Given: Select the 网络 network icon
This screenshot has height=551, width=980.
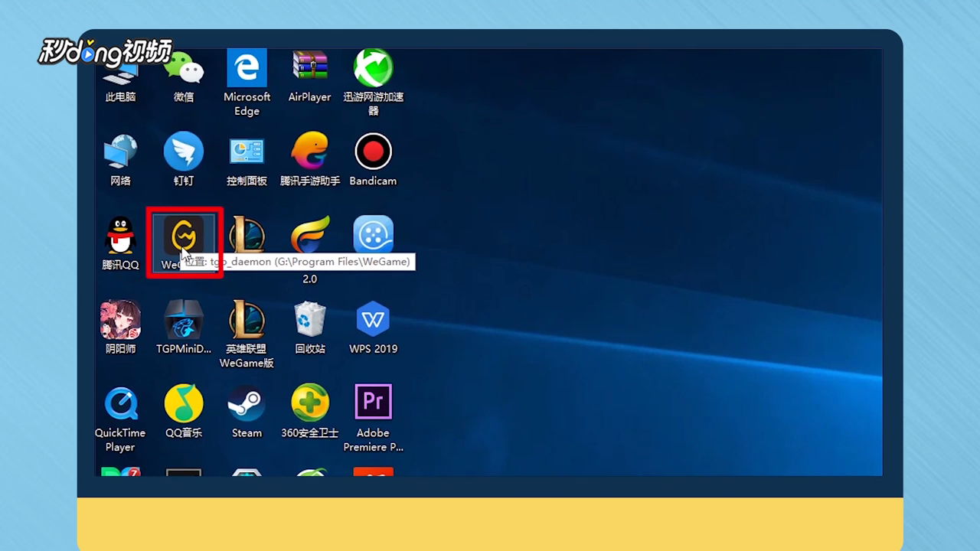Looking at the screenshot, I should tap(120, 152).
